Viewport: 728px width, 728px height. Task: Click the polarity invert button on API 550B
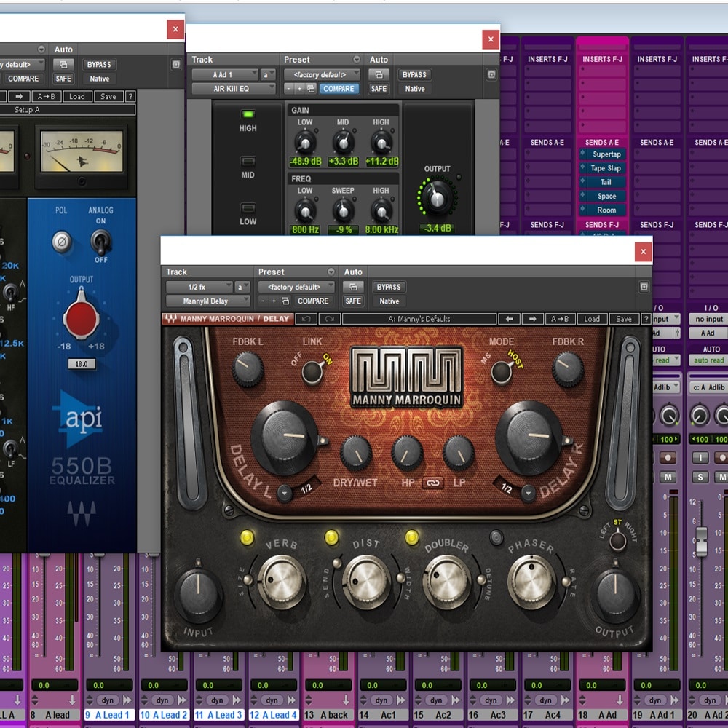click(61, 240)
